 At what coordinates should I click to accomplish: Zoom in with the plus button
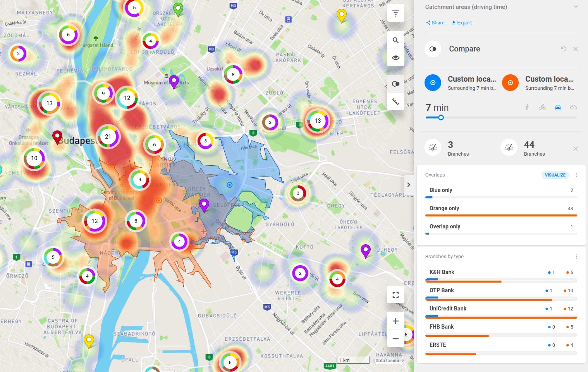395,321
